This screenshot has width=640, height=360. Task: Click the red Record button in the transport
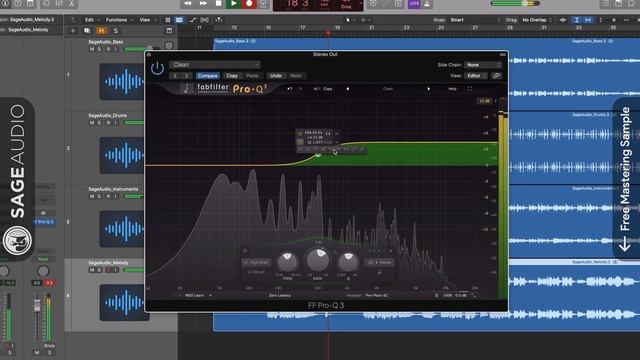pyautogui.click(x=249, y=3)
